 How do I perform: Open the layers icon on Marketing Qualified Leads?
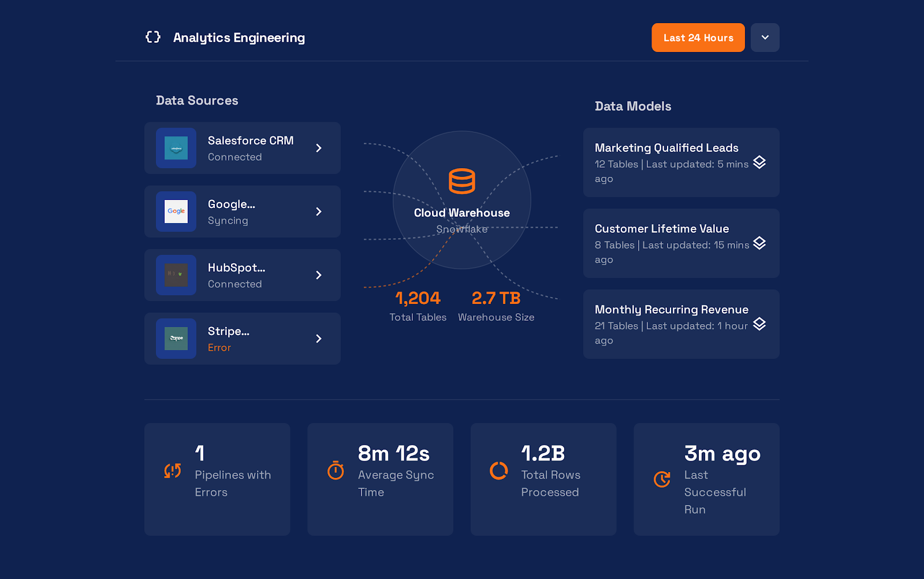pyautogui.click(x=759, y=163)
